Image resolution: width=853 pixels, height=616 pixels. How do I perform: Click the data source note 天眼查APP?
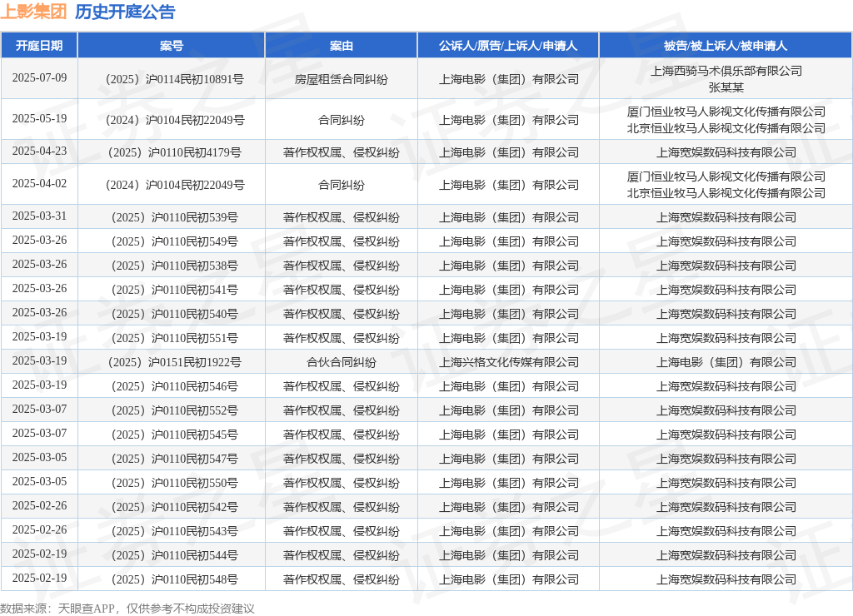click(x=86, y=609)
